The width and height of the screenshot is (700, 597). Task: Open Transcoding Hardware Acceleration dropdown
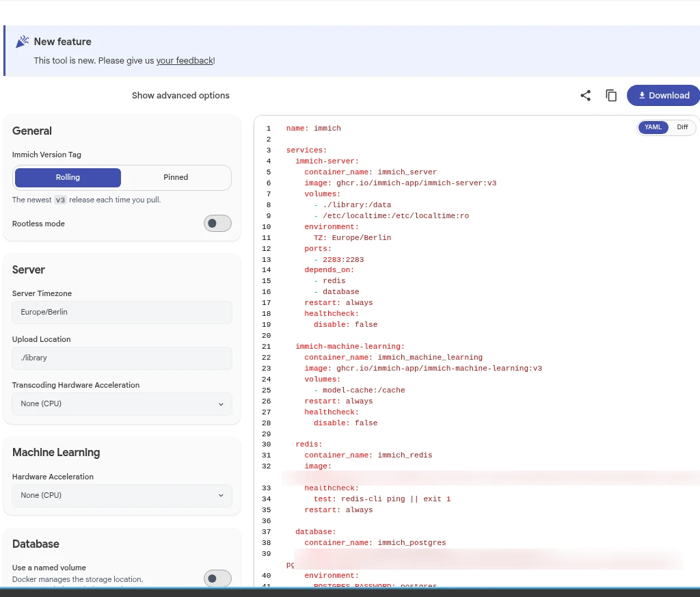[x=122, y=403]
